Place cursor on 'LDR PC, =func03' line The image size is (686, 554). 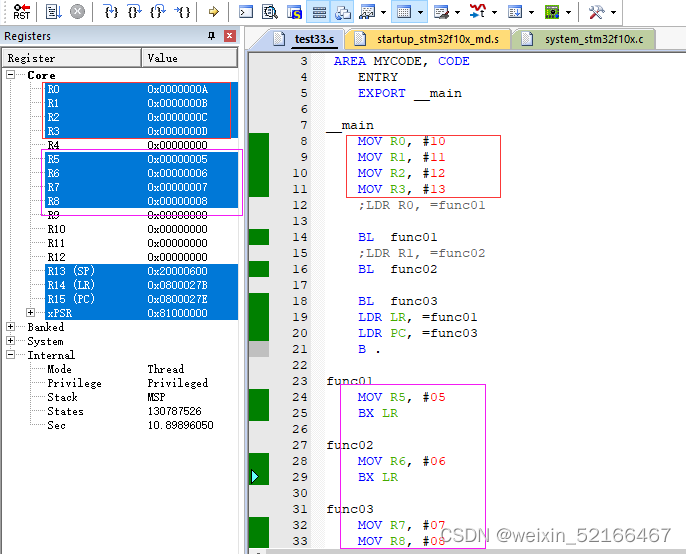(417, 333)
